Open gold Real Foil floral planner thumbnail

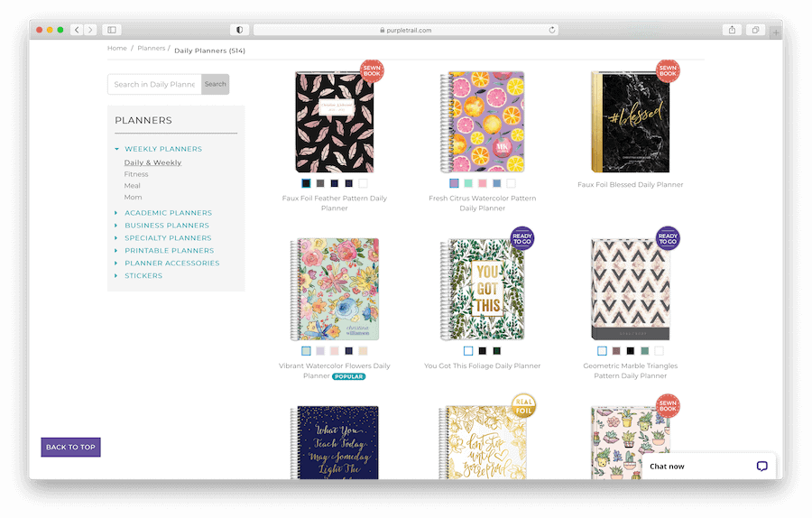point(482,442)
